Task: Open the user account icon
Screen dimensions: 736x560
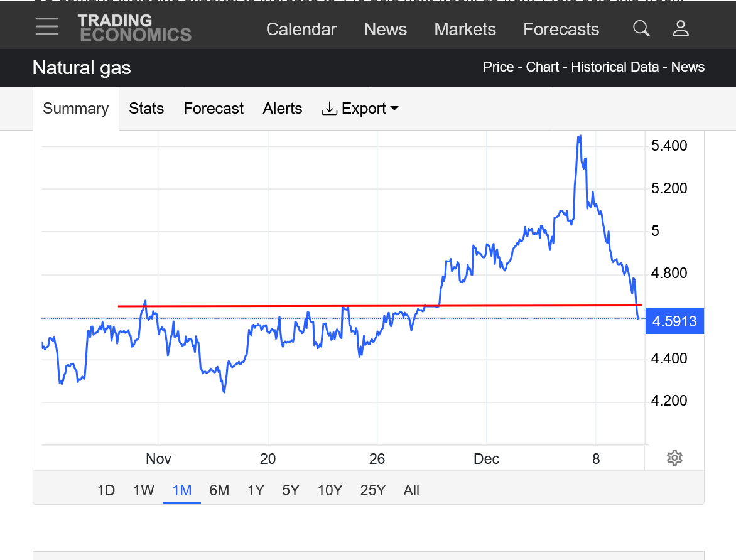Action: [x=681, y=28]
